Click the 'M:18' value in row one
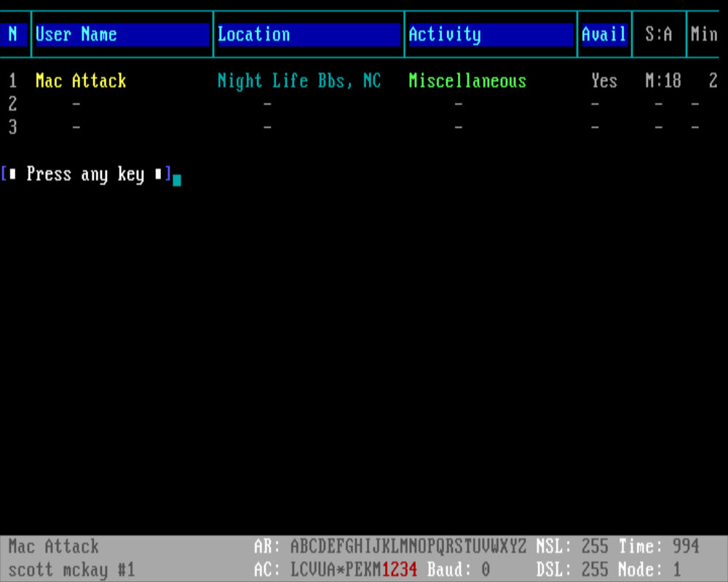Screen dimensions: 728x582 [x=663, y=81]
